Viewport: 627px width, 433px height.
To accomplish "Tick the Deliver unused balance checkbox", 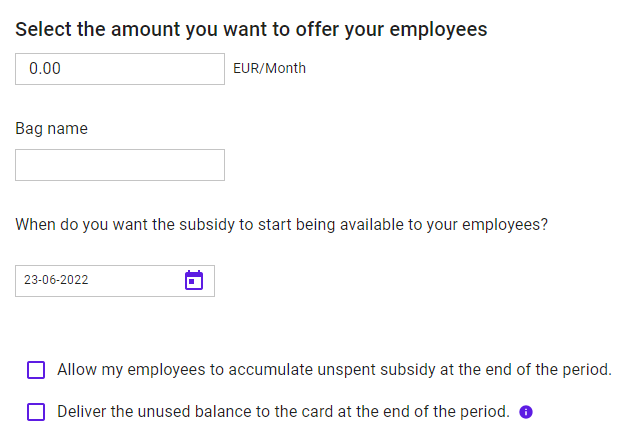I will point(36,412).
